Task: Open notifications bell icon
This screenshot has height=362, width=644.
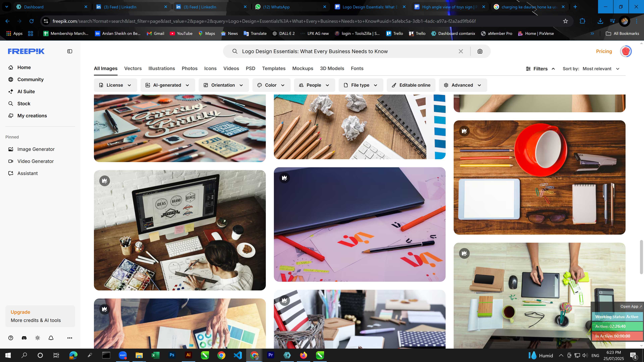Action: coord(51,338)
